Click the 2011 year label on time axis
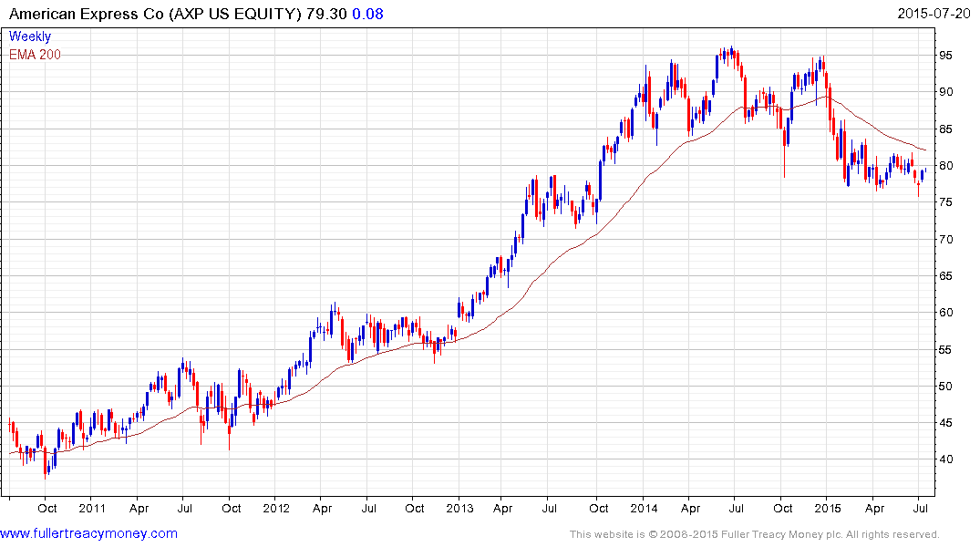 92,508
